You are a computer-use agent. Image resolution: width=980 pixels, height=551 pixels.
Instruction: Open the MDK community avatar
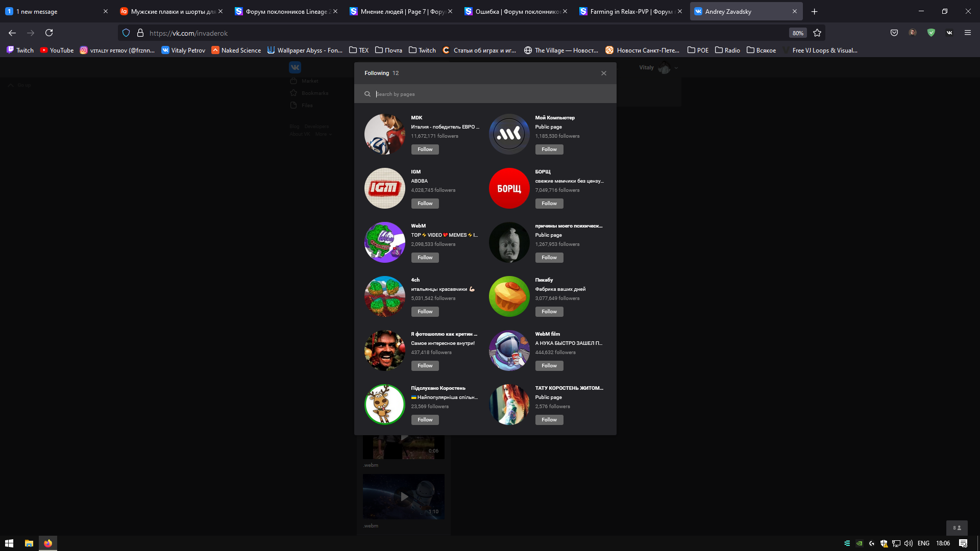[x=384, y=134]
